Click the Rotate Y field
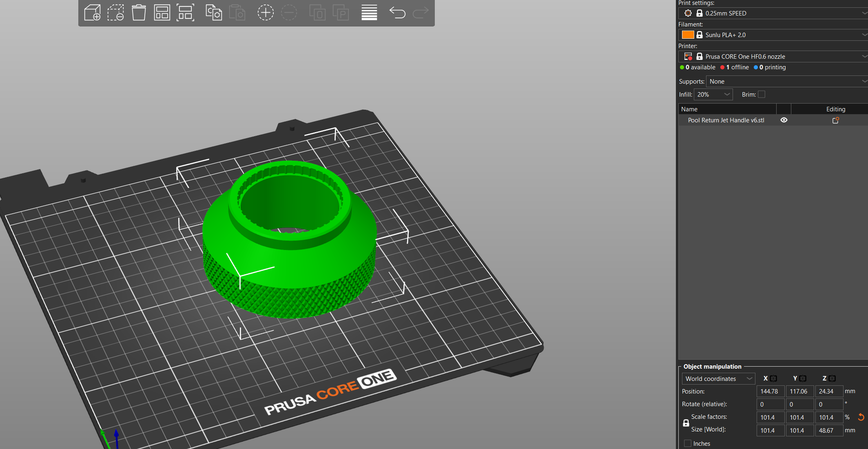Image resolution: width=868 pixels, height=449 pixels. (800, 404)
